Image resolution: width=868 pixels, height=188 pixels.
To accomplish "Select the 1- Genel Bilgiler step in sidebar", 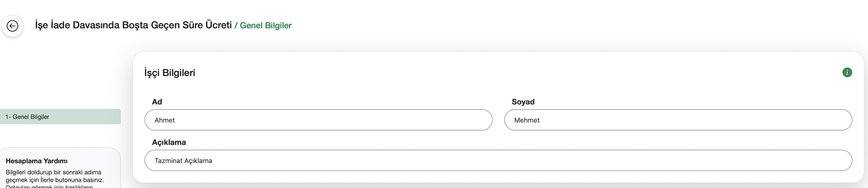I will tap(60, 117).
